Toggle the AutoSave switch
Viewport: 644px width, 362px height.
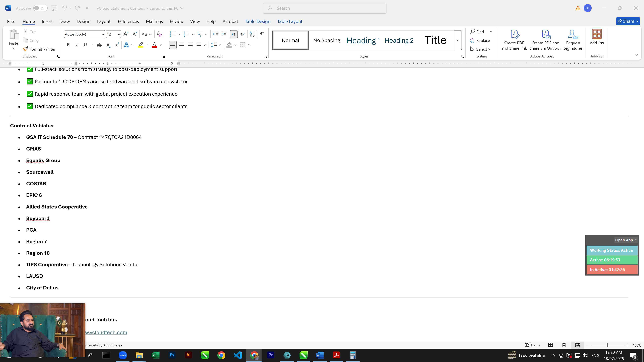[40, 8]
